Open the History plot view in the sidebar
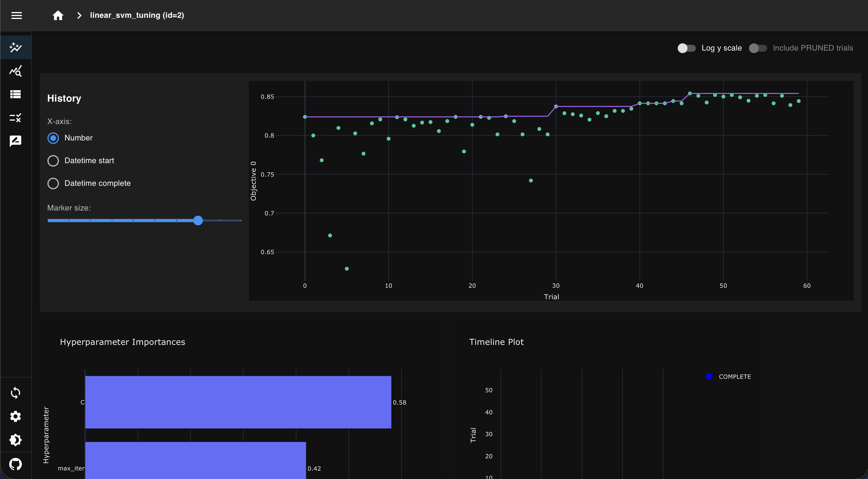The image size is (868, 479). click(16, 47)
